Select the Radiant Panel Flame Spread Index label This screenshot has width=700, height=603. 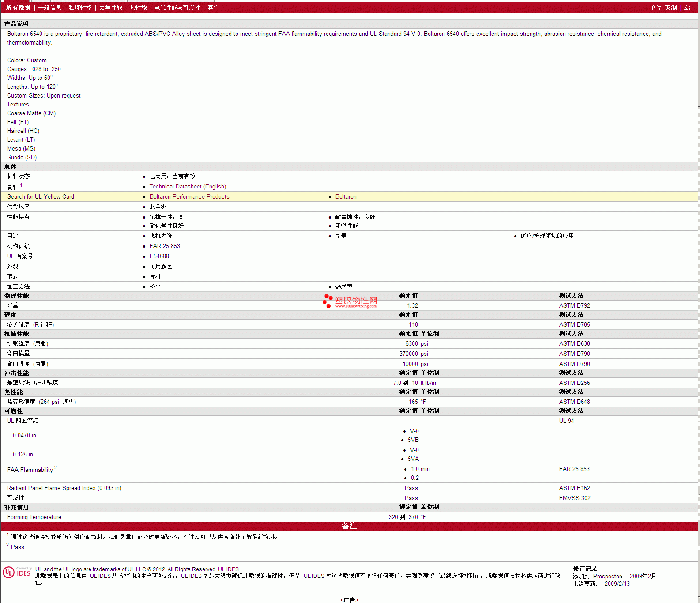pyautogui.click(x=64, y=488)
